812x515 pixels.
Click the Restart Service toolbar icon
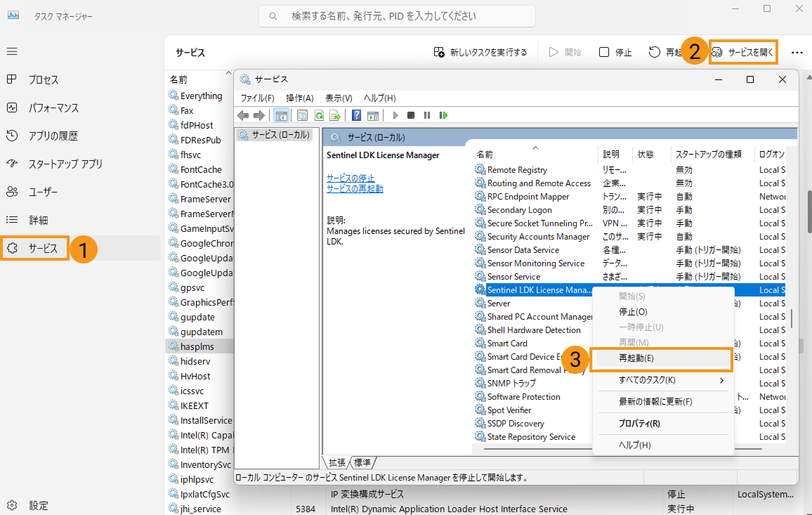[443, 115]
